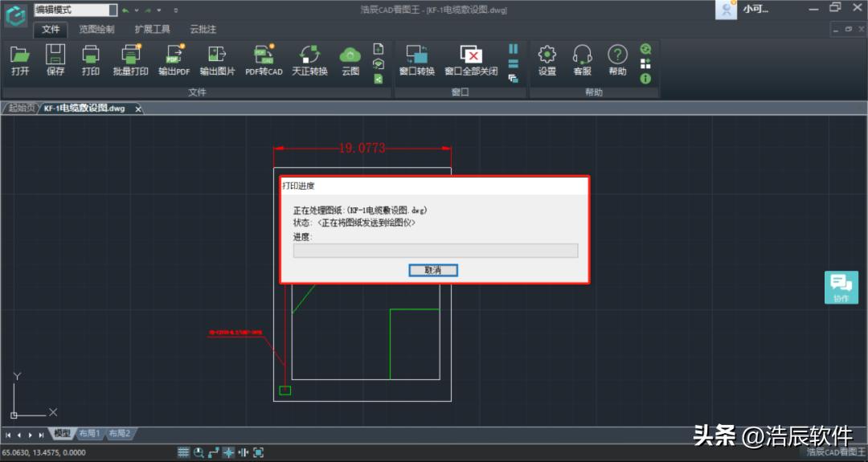The height and width of the screenshot is (462, 868).
Task: Toggle the lineweight icon in status bar
Action: pos(244,452)
